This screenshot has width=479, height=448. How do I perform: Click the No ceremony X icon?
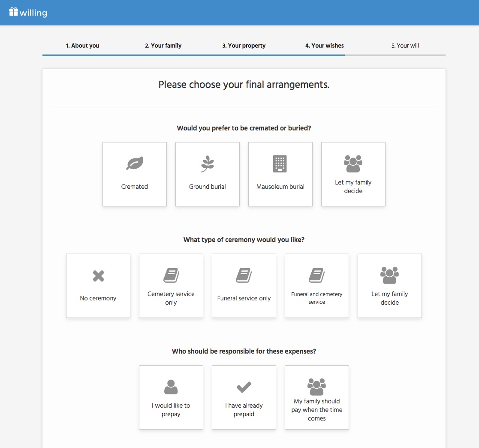(x=98, y=275)
